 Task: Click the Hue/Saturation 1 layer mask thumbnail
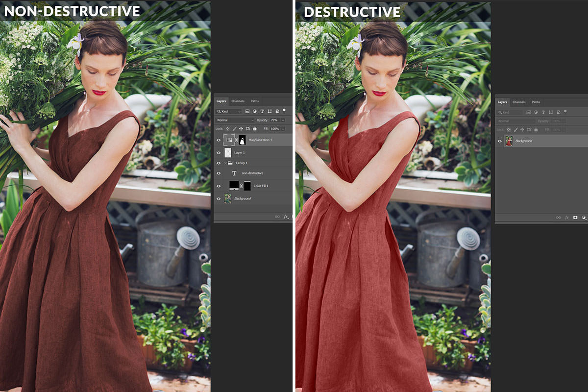click(x=242, y=140)
